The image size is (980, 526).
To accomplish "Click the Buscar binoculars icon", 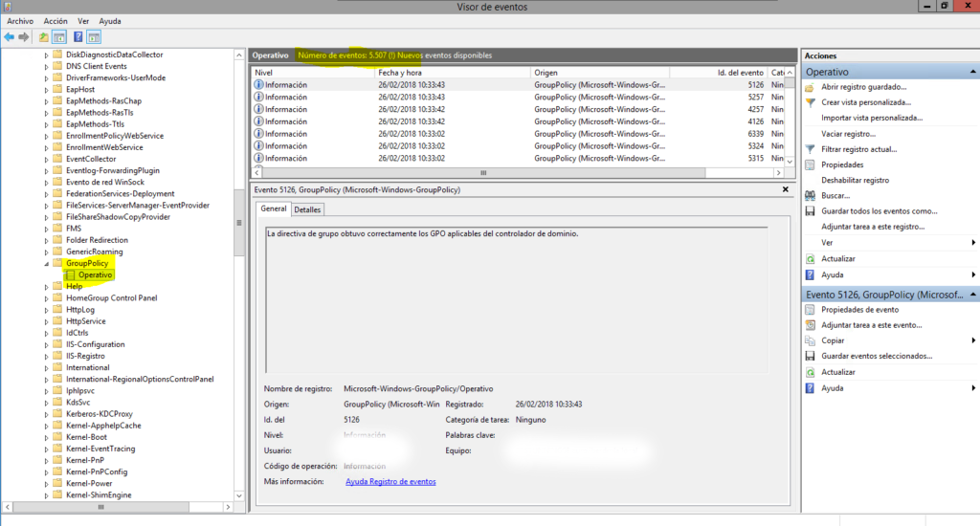I will point(810,195).
